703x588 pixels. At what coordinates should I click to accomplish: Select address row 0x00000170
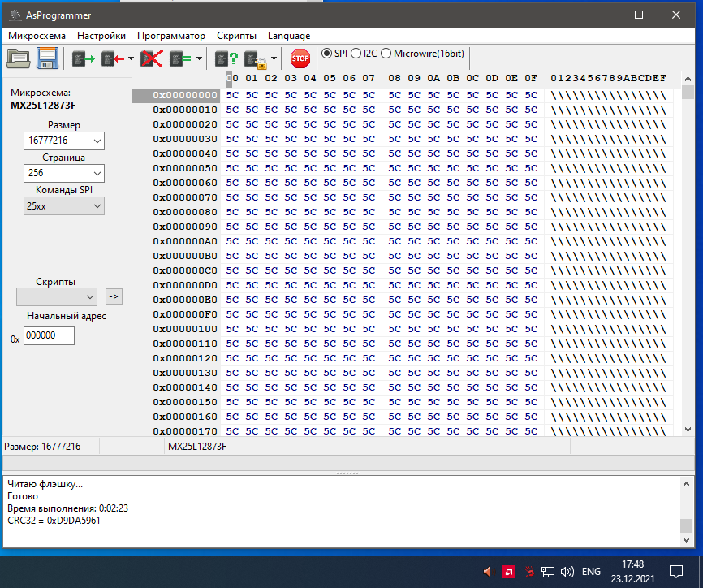[x=185, y=431]
